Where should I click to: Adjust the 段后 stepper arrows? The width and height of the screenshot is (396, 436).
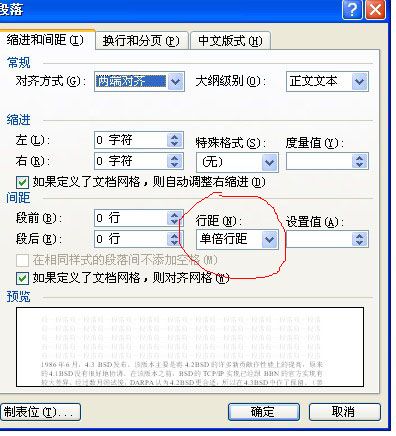(x=175, y=239)
